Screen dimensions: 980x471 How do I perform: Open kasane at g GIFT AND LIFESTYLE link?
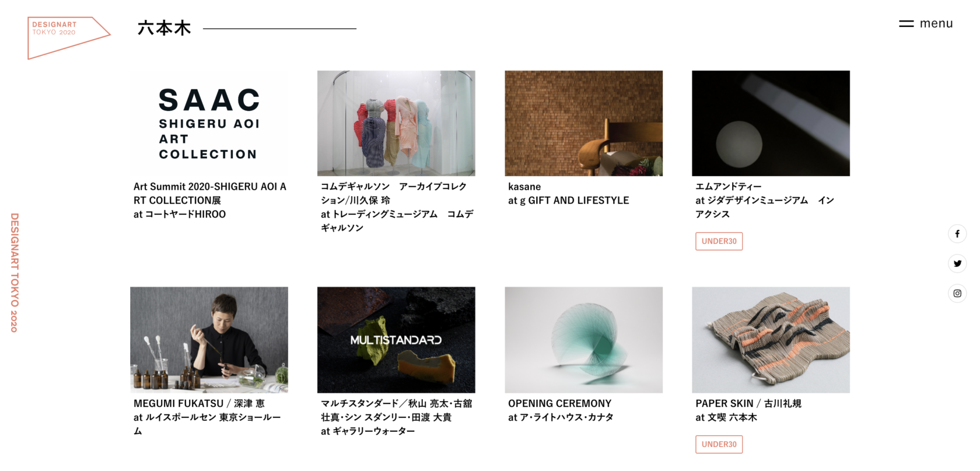(568, 193)
